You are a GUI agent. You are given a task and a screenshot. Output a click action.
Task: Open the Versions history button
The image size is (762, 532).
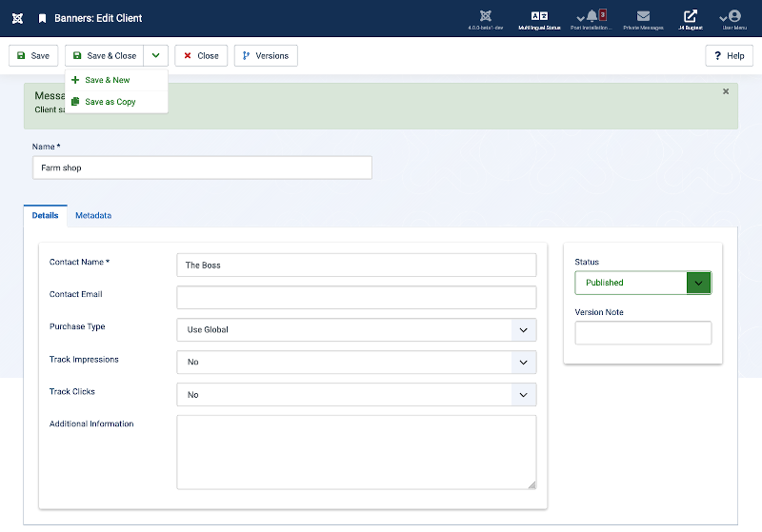pos(266,56)
